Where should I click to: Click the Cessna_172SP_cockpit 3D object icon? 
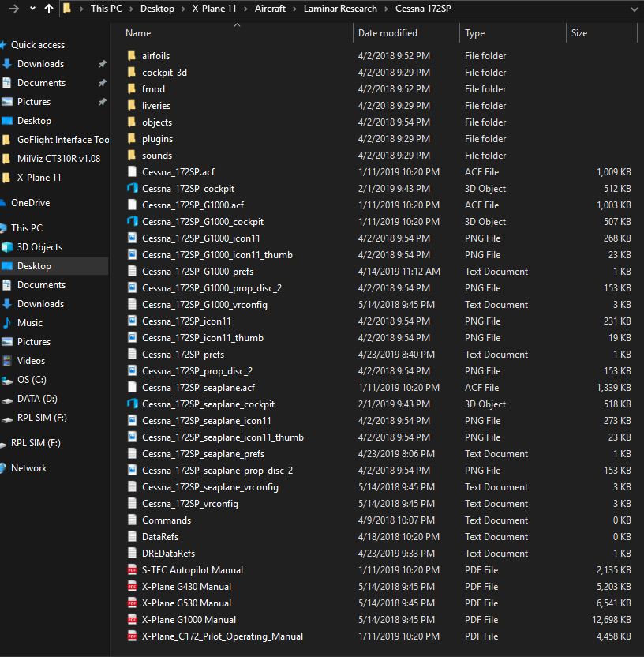tap(133, 189)
